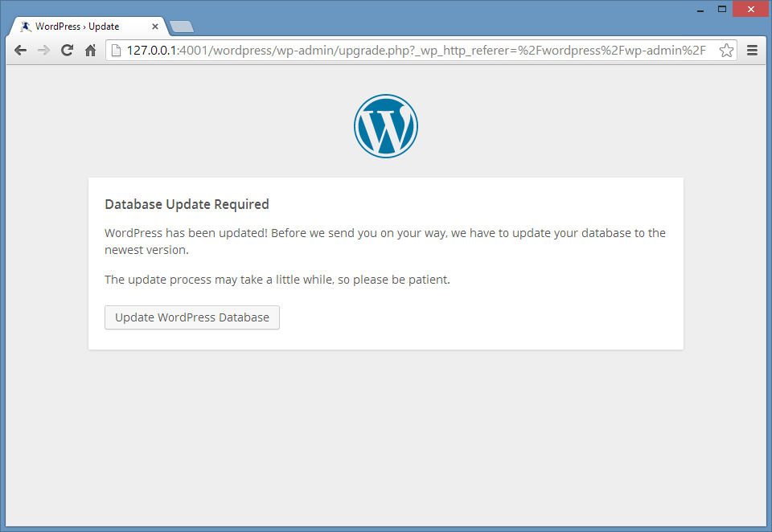This screenshot has width=772, height=532.
Task: Click the favicon on the WordPress tab
Action: 26,27
